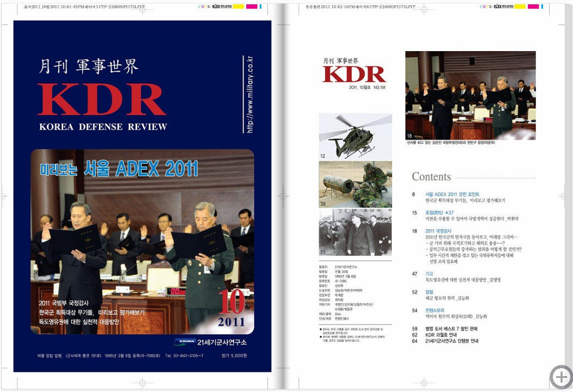Click '21세기군사연구소 단행본 안내' line
The height and width of the screenshot is (392, 573).
(452, 341)
